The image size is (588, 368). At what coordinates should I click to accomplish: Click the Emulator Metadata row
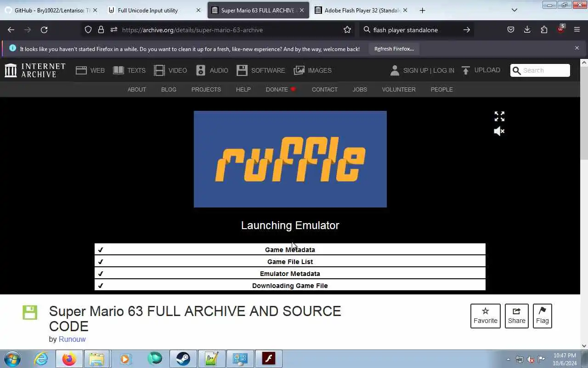[290, 274]
